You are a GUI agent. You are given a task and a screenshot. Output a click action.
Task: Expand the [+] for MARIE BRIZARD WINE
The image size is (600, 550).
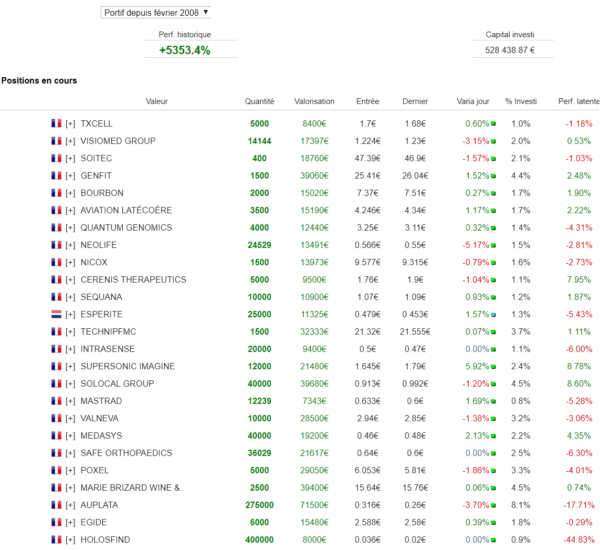point(70,488)
